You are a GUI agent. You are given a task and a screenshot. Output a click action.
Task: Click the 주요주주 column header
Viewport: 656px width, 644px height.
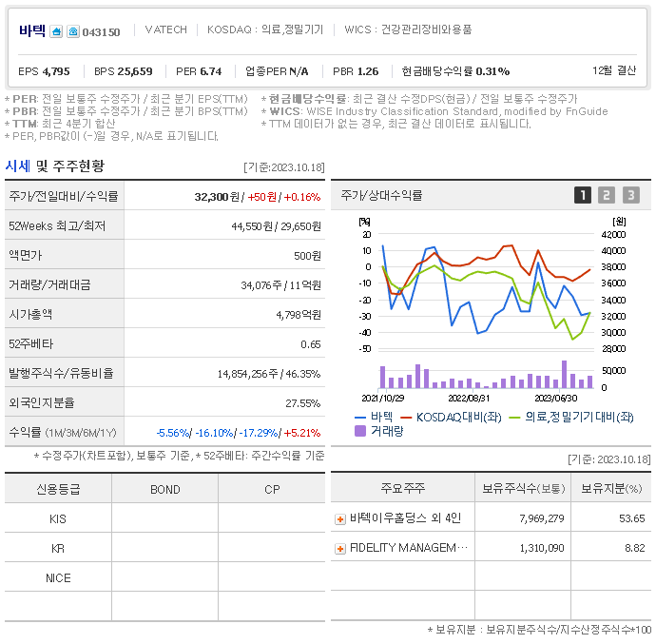[402, 488]
